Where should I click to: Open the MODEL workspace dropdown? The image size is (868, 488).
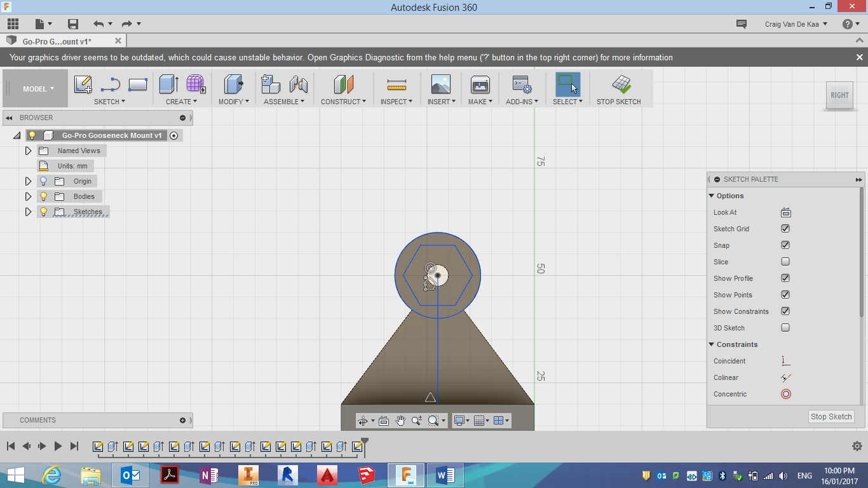[38, 89]
